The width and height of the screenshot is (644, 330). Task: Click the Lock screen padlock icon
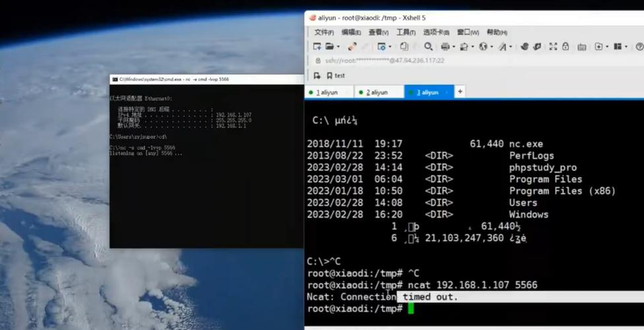[x=565, y=47]
